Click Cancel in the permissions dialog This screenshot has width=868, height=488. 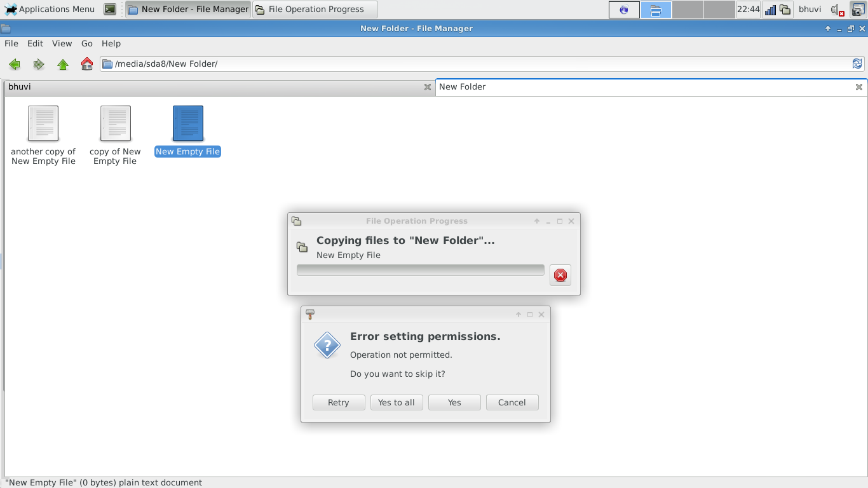512,402
